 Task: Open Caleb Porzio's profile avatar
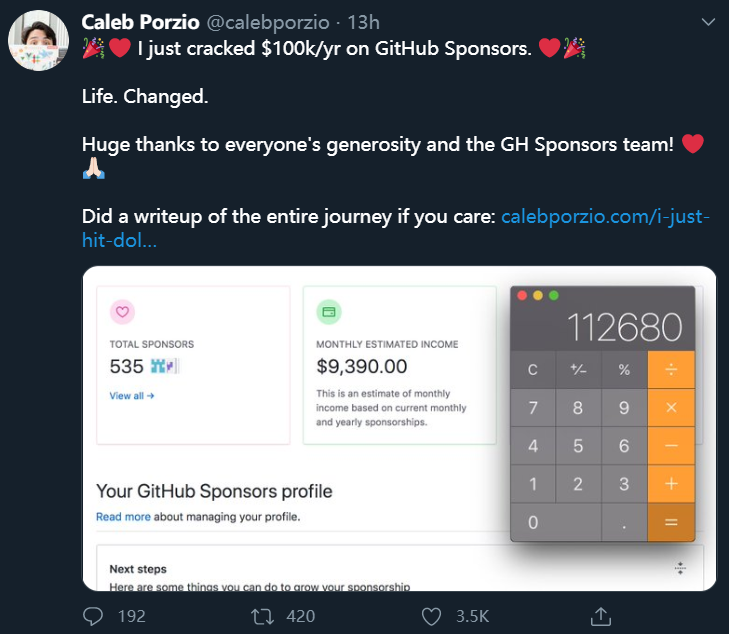pos(38,44)
